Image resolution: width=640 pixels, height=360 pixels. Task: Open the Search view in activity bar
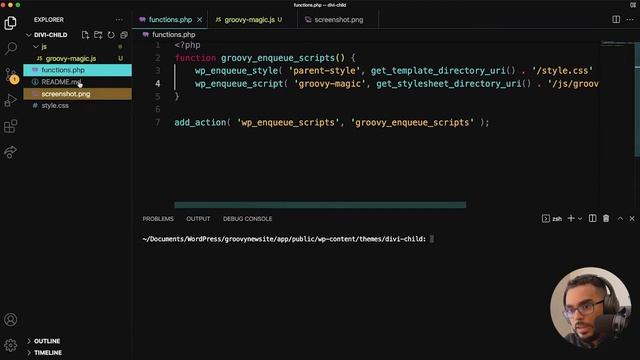point(11,49)
